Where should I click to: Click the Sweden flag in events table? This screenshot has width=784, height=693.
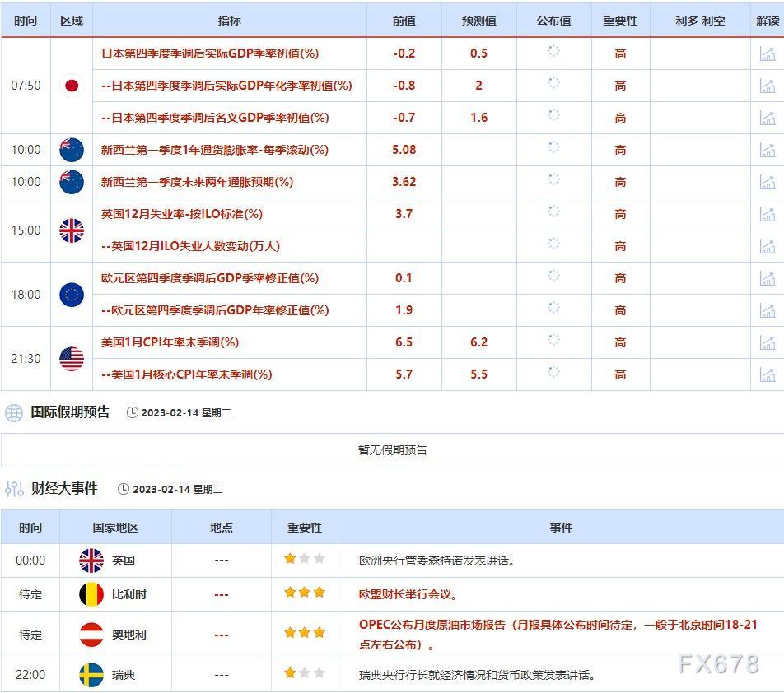point(91,675)
